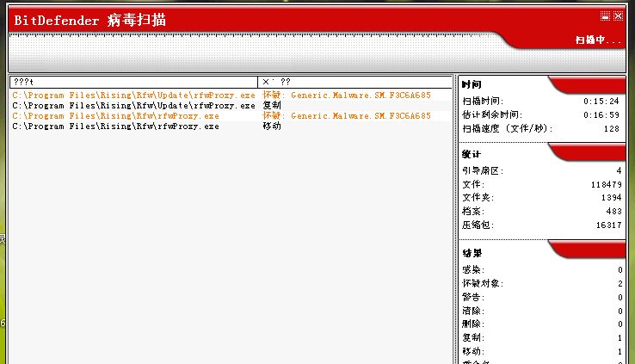
Task: Click the 扫描速度 (文件/秒) label
Action: [508, 129]
